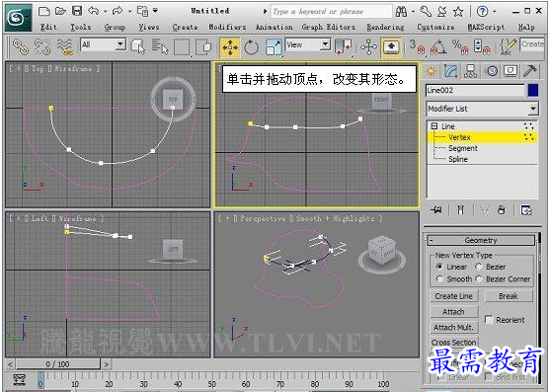Select the Smooth vertex type radio
The width and height of the screenshot is (550, 392).
click(439, 278)
